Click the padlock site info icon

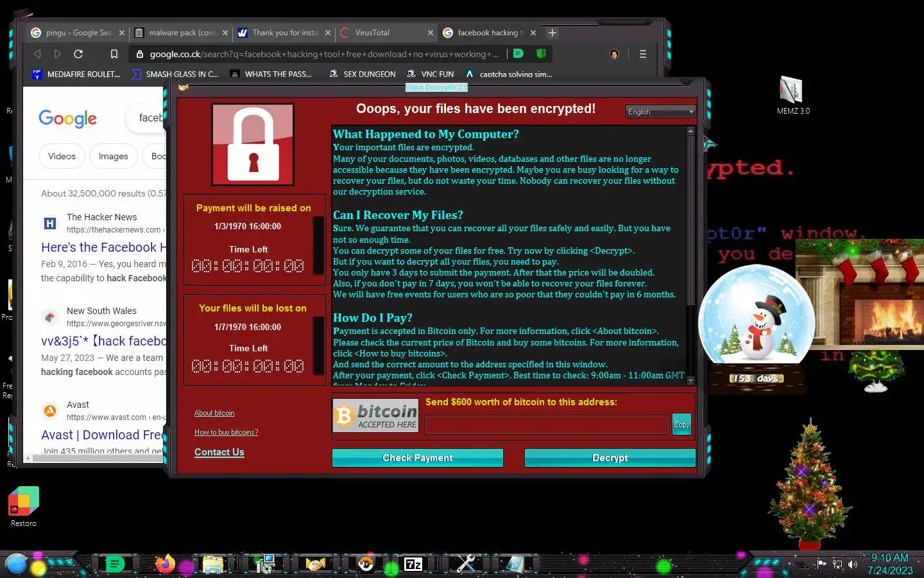pos(140,54)
